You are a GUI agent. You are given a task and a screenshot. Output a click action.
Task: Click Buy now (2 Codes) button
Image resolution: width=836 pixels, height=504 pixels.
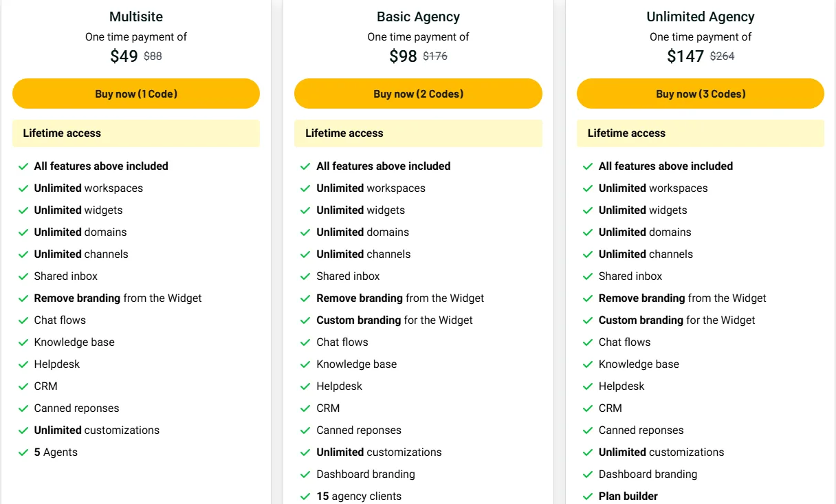click(418, 94)
